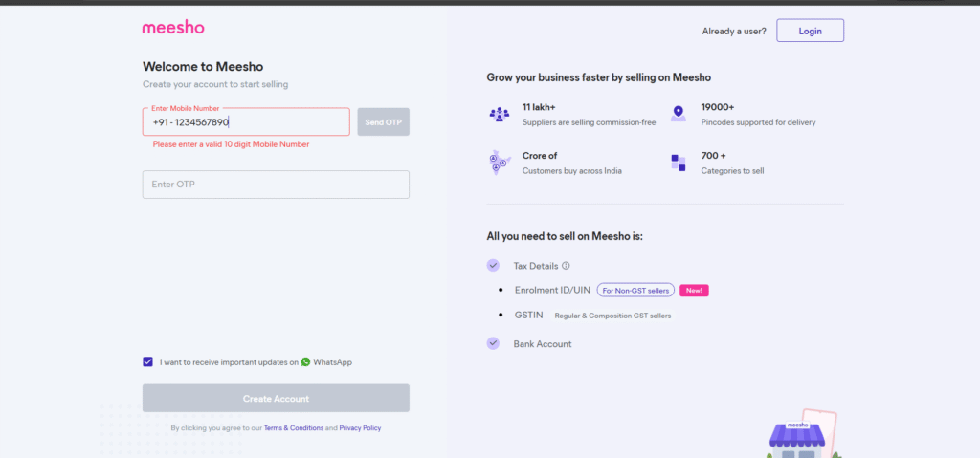Click the Meesho logo
The height and width of the screenshot is (458, 980).
(173, 28)
